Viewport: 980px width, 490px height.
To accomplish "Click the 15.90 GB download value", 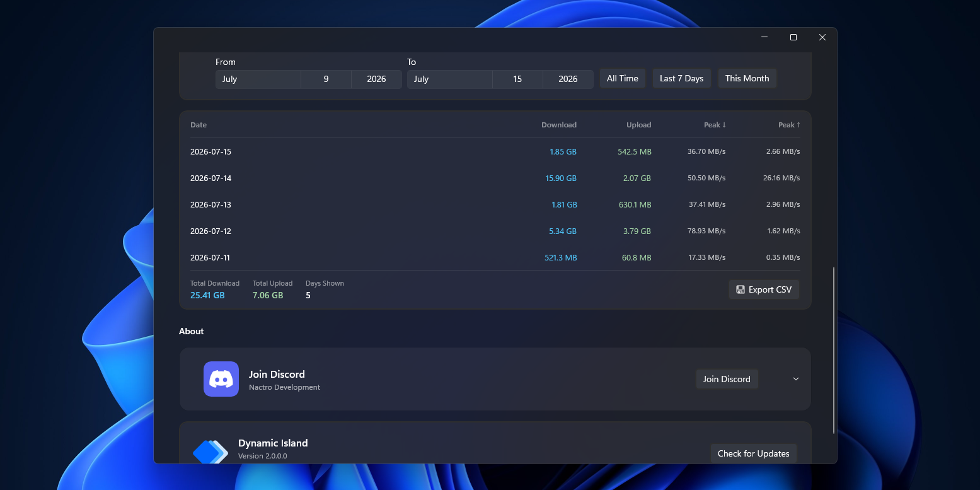I will coord(561,178).
